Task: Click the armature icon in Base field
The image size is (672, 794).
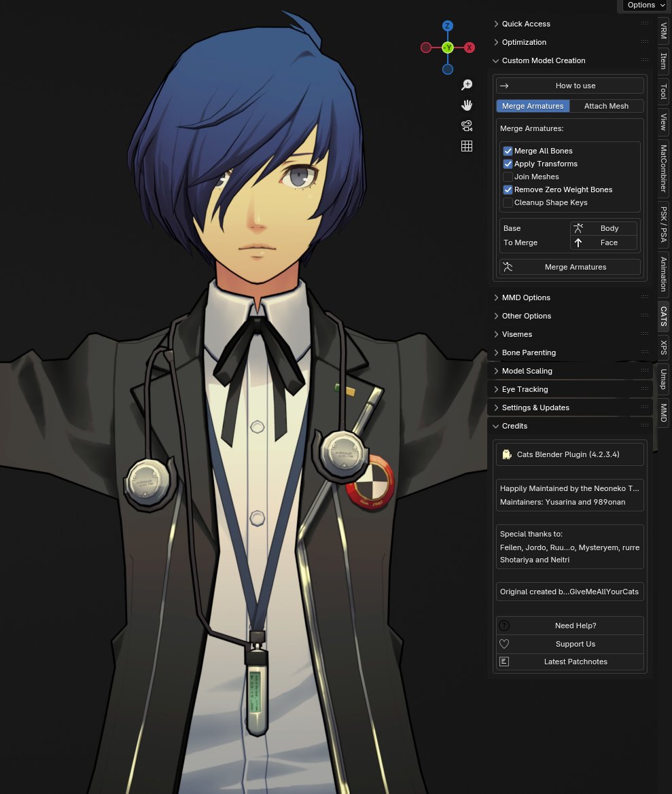Action: (578, 228)
